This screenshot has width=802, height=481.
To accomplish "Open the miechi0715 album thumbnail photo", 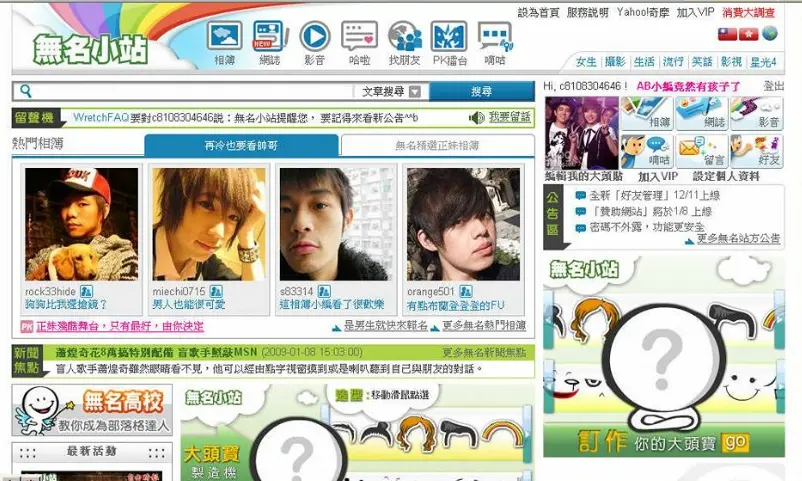I will [x=208, y=224].
